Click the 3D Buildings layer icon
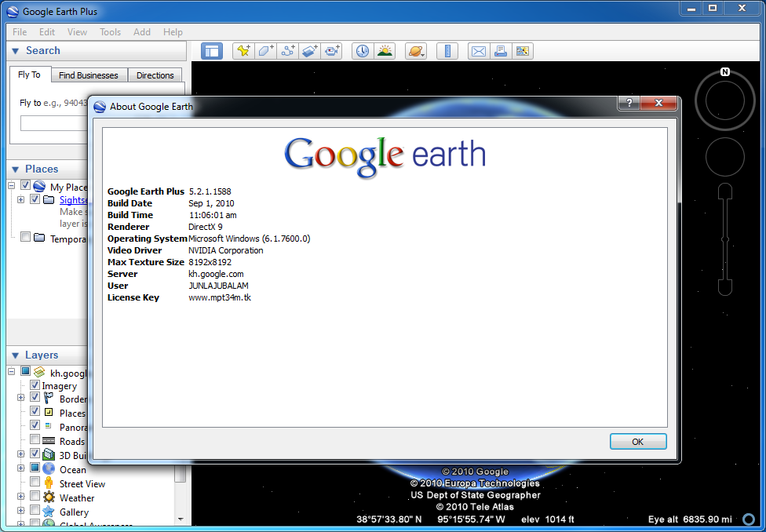 point(49,455)
